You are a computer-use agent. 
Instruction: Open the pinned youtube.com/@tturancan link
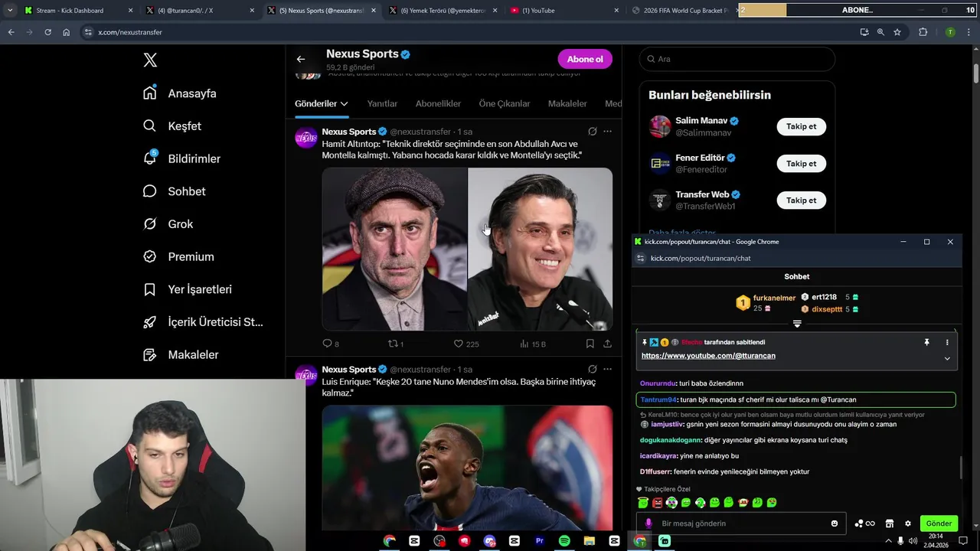708,356
